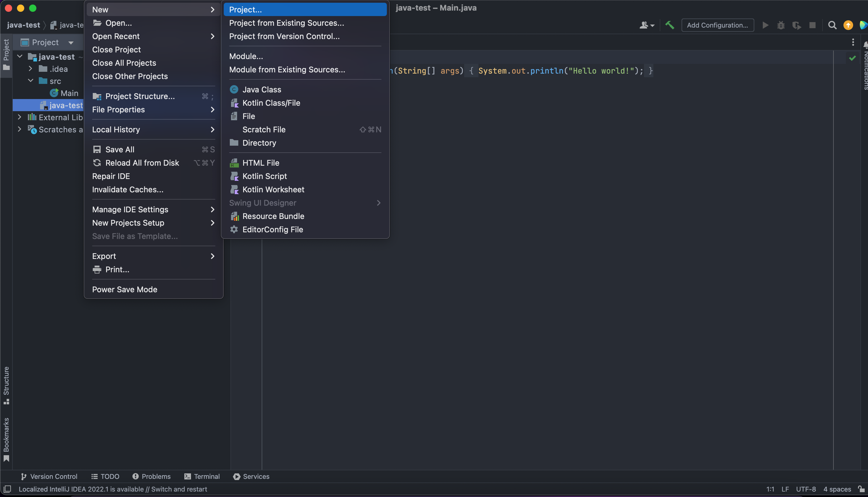Open the Version Control tool window

click(x=49, y=476)
